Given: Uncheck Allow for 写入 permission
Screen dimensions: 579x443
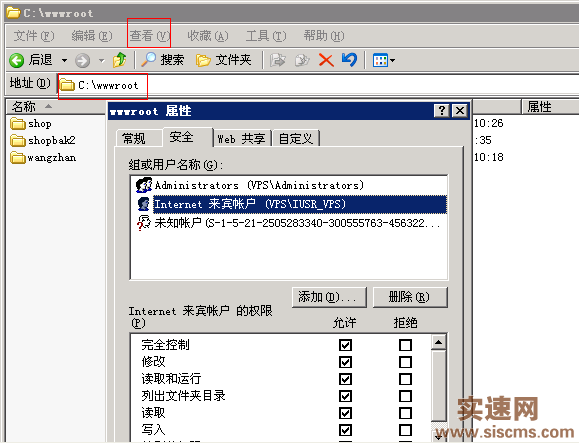Looking at the screenshot, I should pos(345,430).
